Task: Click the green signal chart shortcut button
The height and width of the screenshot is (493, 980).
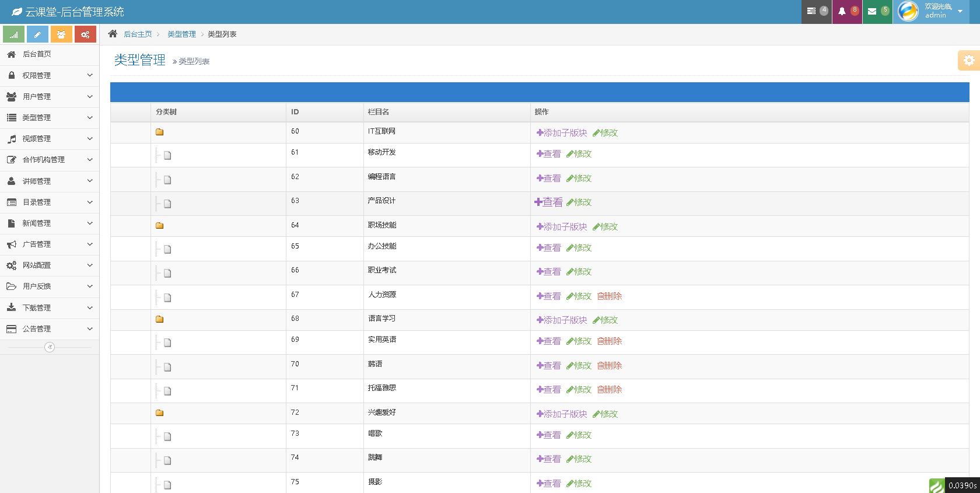Action: (x=13, y=34)
